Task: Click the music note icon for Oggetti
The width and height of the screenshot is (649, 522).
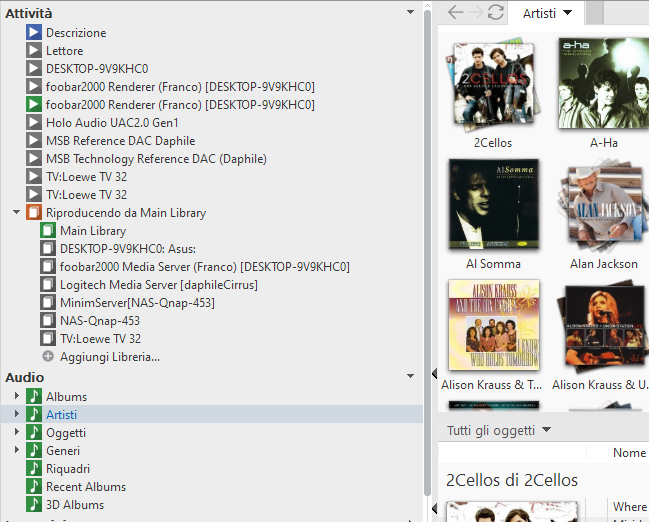Action: 34,432
